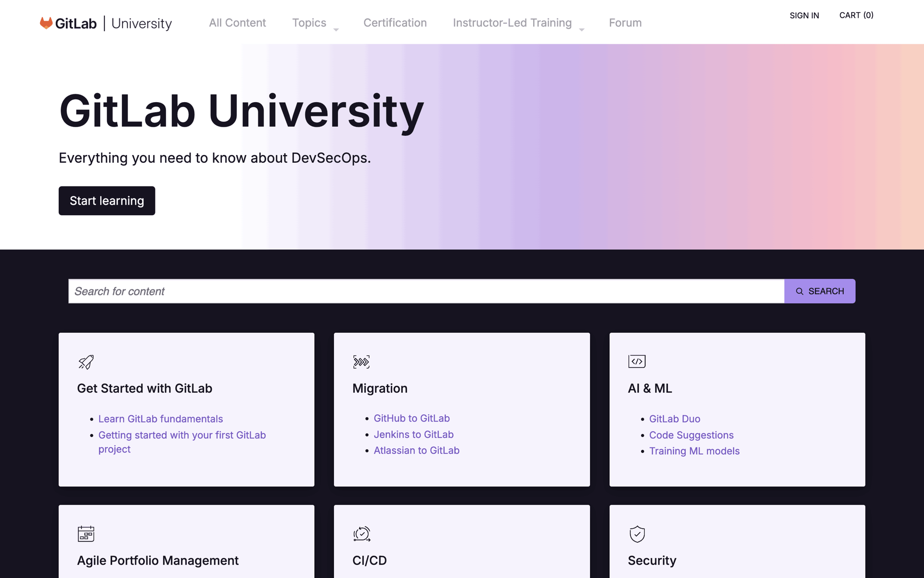Open the Jenkins to GitLab link

[x=413, y=434]
